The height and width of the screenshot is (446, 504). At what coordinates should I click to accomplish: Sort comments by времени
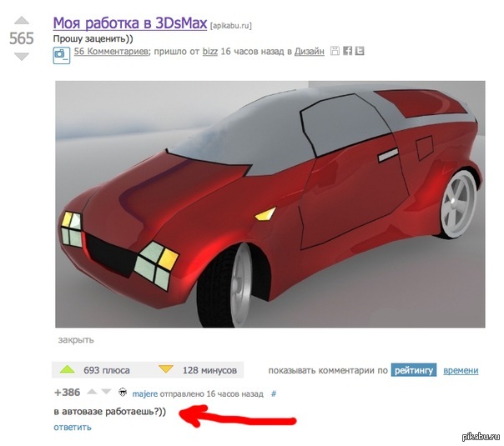coord(461,370)
